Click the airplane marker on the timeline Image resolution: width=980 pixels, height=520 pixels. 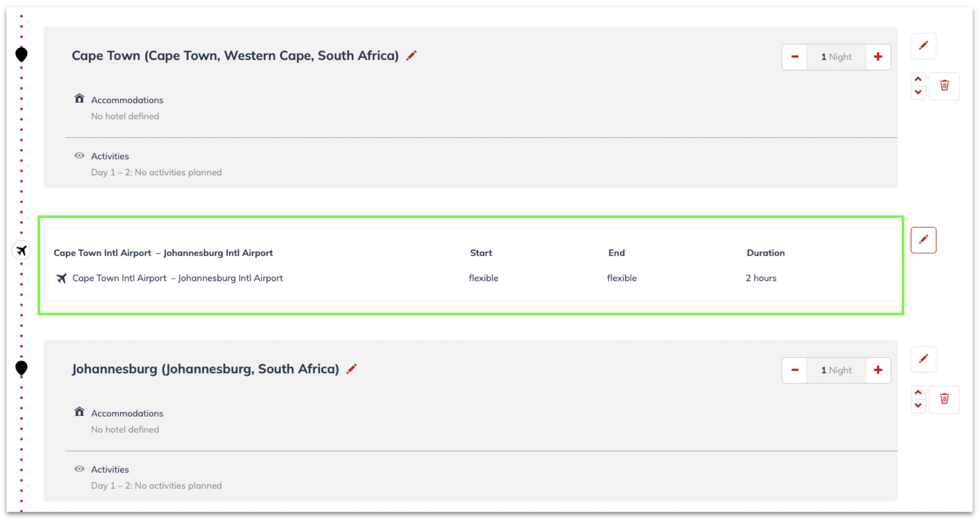click(x=22, y=251)
